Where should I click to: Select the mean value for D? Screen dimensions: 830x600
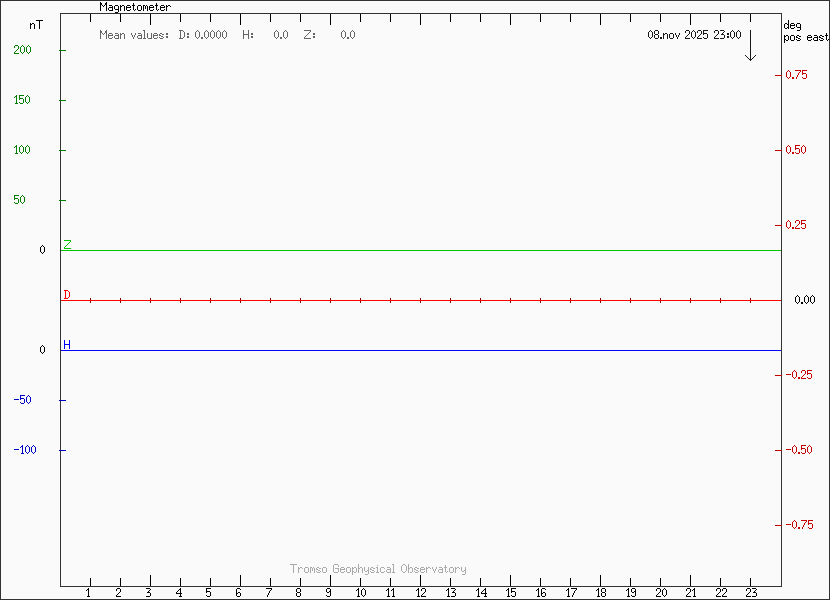[x=210, y=35]
